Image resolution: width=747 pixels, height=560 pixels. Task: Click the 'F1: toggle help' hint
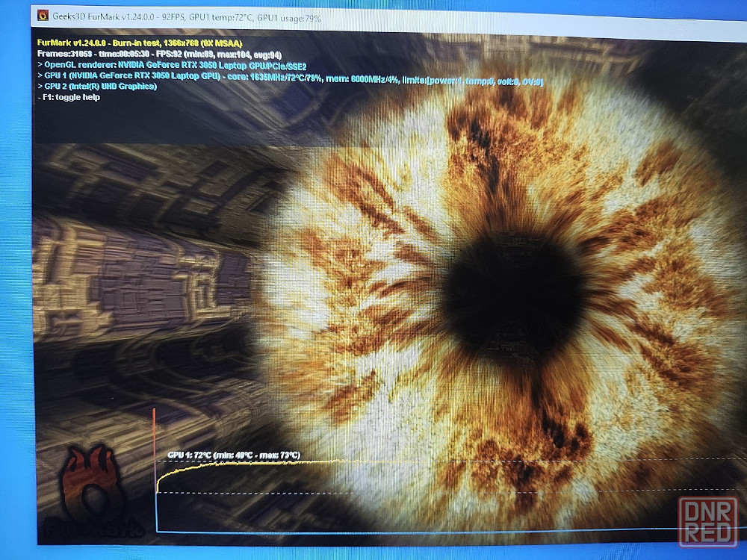coord(69,97)
